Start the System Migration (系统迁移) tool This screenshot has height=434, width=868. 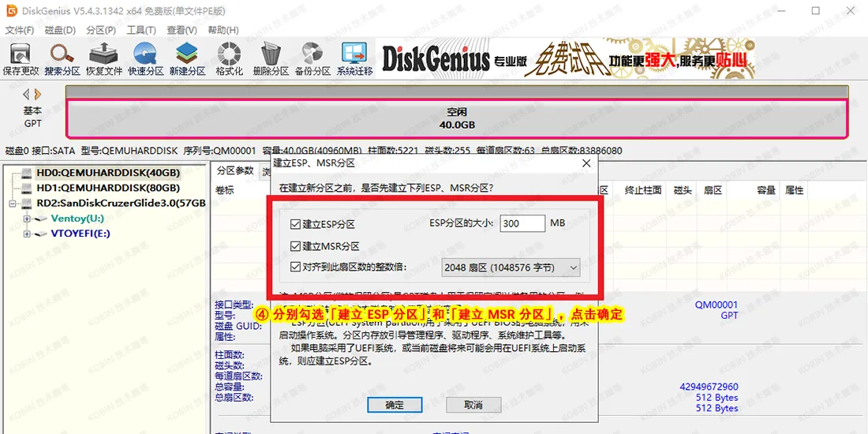coord(354,59)
